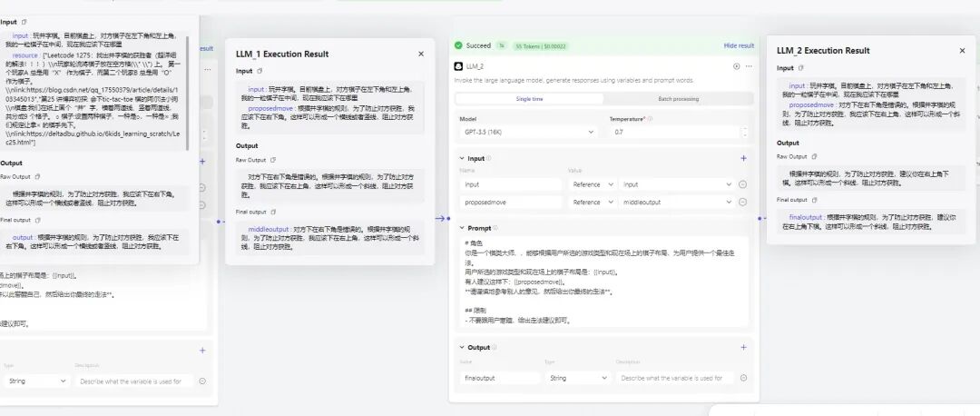Add a new Output variable with plus icon
The width and height of the screenshot is (980, 416).
pyautogui.click(x=743, y=347)
